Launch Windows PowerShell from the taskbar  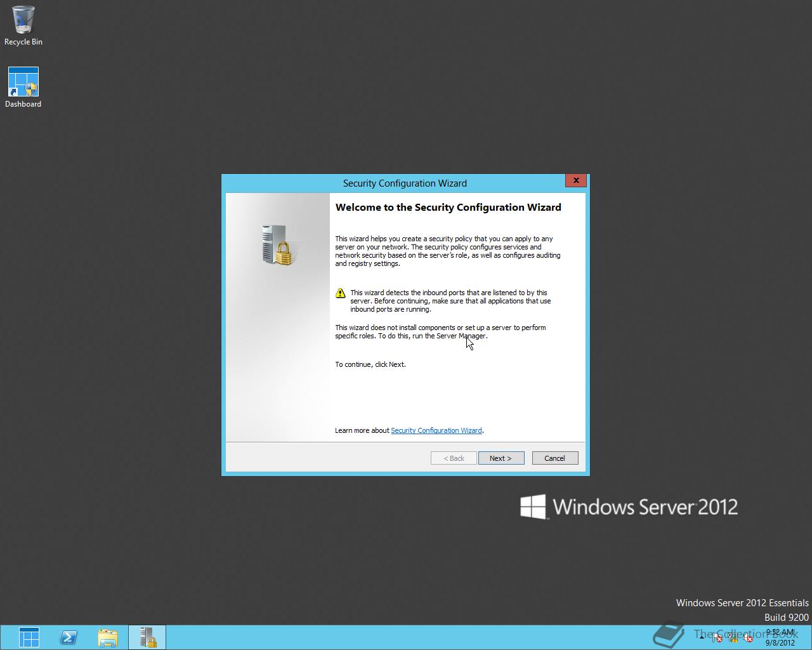69,637
